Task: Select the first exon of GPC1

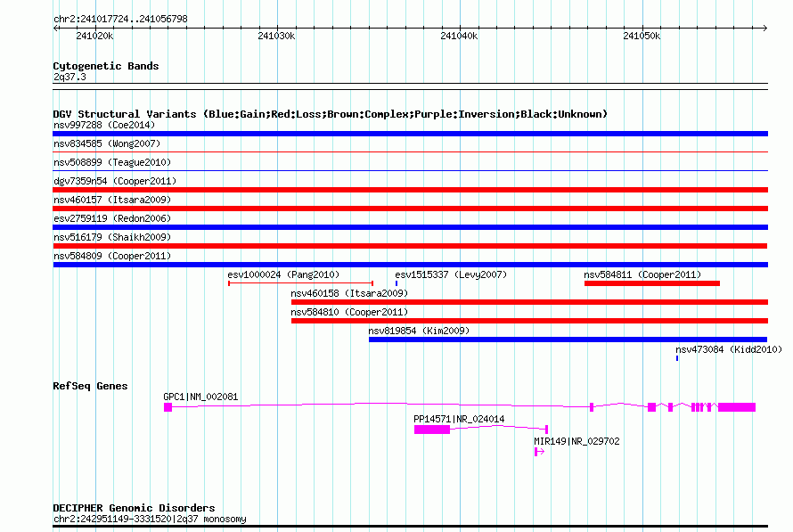Action: (168, 407)
